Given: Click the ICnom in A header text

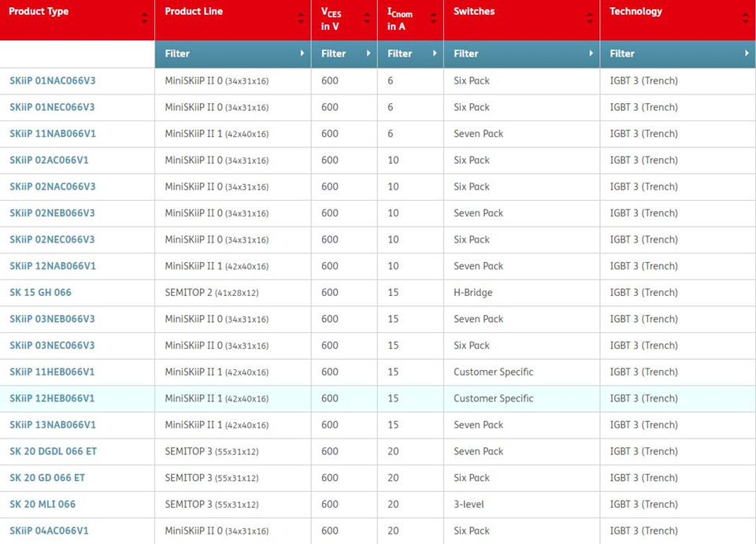Looking at the screenshot, I should 400,19.
